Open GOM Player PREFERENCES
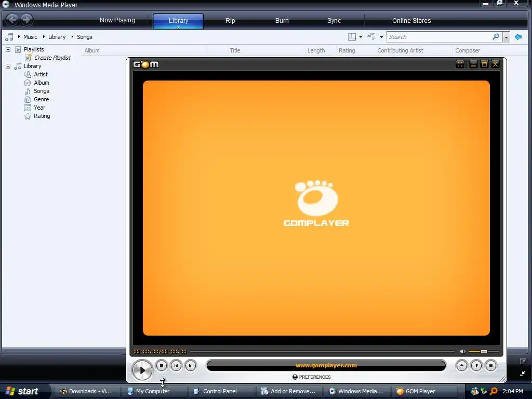 click(x=312, y=377)
